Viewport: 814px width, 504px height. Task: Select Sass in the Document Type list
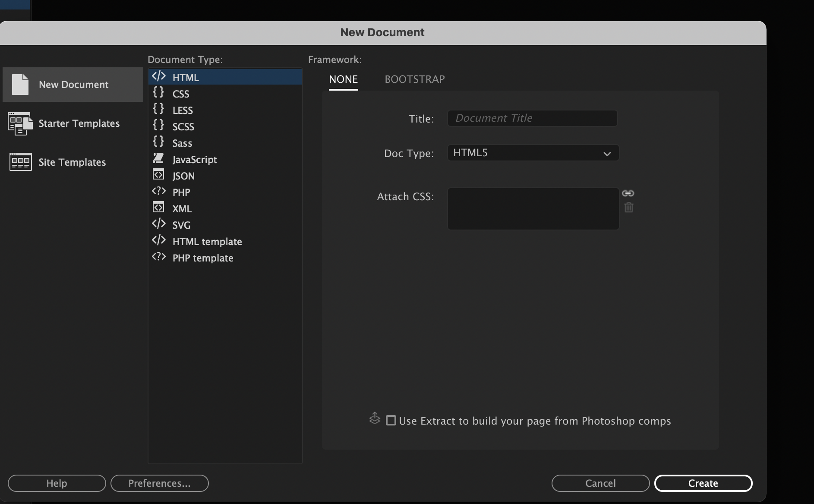(x=182, y=143)
